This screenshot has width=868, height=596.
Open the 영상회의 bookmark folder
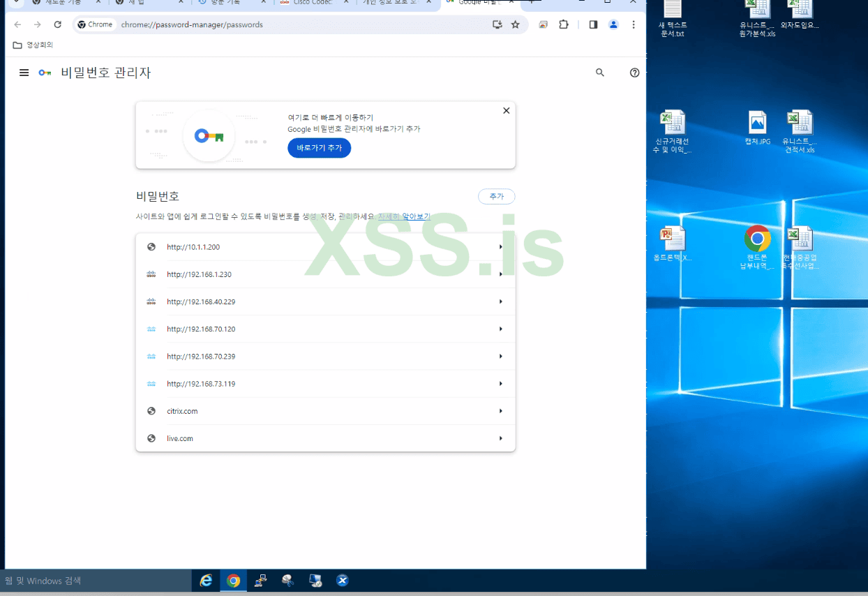click(x=33, y=45)
